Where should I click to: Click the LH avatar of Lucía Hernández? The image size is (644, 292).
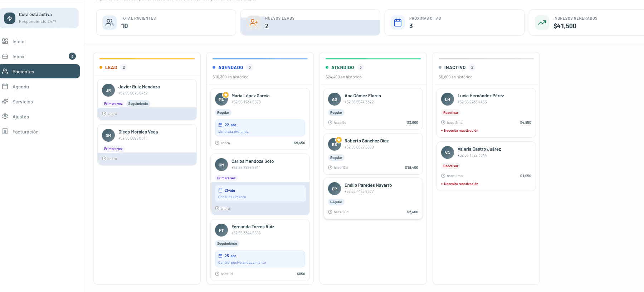(x=448, y=99)
